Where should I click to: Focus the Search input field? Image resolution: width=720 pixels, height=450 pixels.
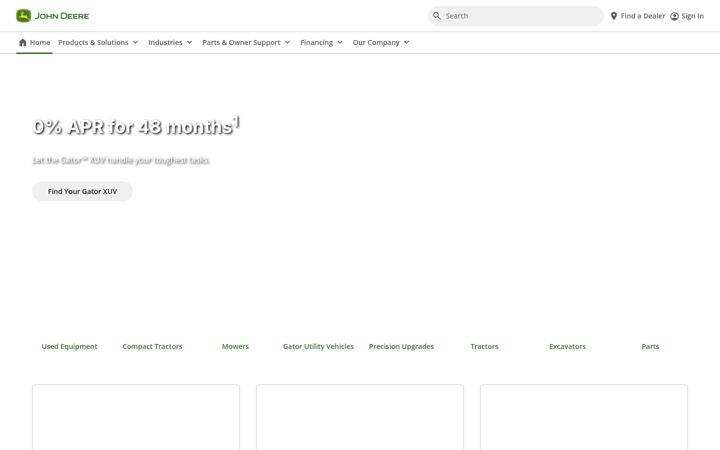[516, 16]
